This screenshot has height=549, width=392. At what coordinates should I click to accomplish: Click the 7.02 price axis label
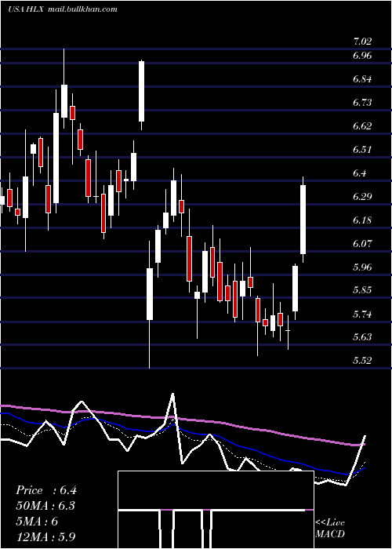click(x=362, y=42)
